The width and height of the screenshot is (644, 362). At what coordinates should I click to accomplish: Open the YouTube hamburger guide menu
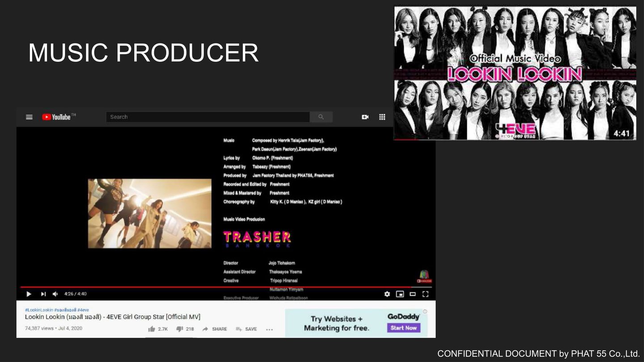(x=29, y=117)
